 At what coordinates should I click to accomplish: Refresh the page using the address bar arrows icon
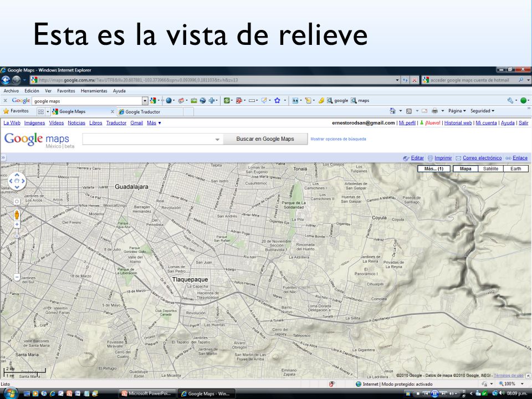click(406, 80)
